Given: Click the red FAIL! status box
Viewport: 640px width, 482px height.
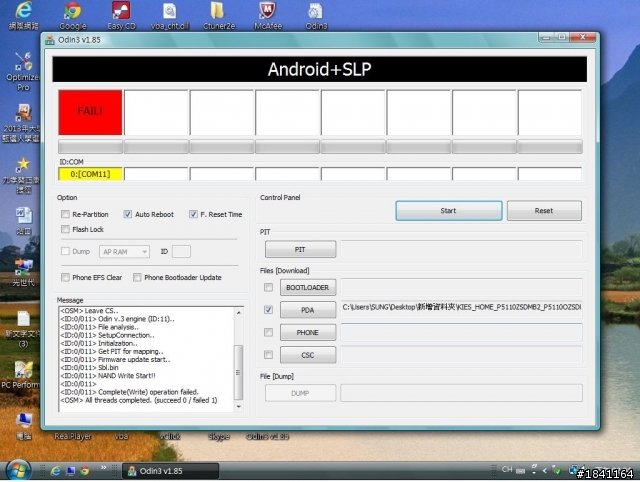Looking at the screenshot, I should 90,112.
